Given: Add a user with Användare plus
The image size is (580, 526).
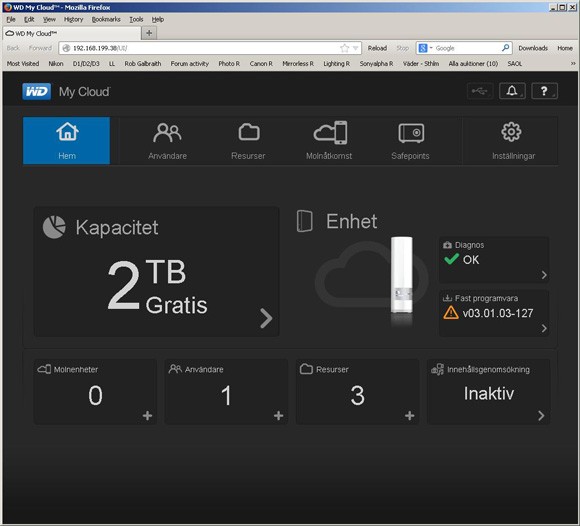Looking at the screenshot, I should [279, 416].
